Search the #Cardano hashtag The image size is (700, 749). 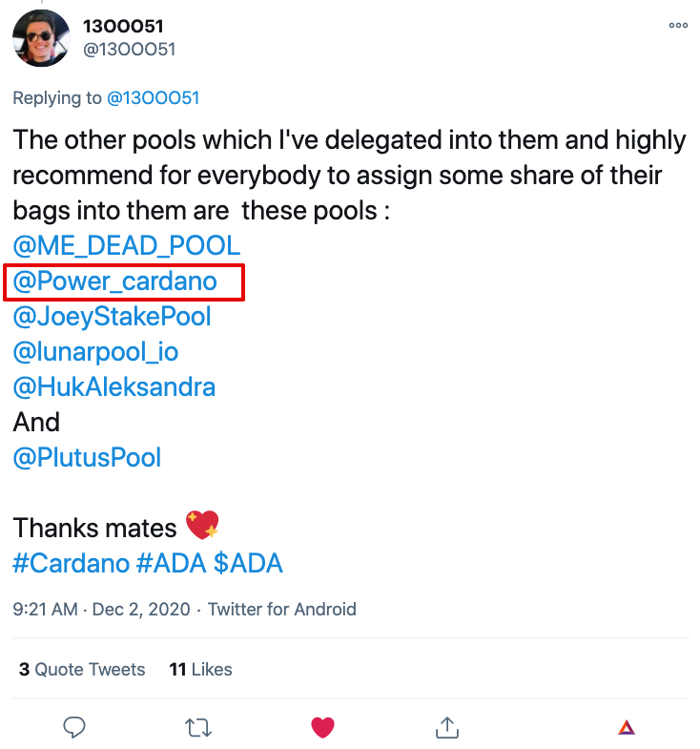[x=71, y=563]
